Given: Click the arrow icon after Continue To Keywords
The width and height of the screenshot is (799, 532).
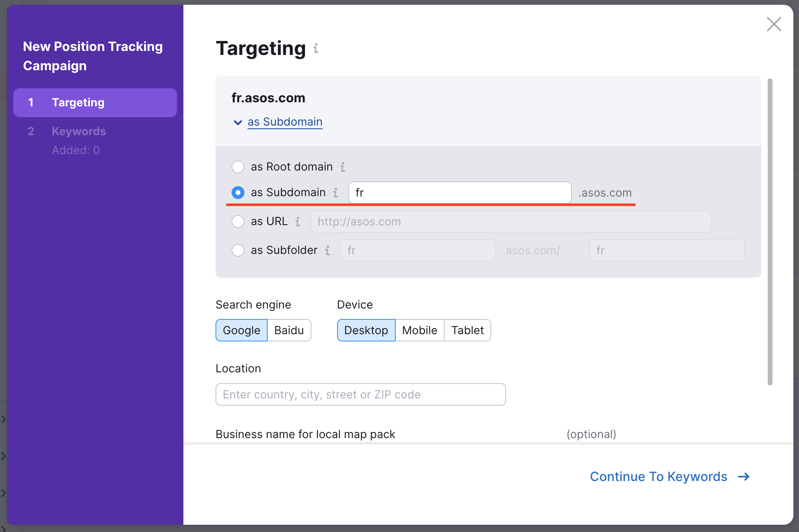Looking at the screenshot, I should click(744, 477).
